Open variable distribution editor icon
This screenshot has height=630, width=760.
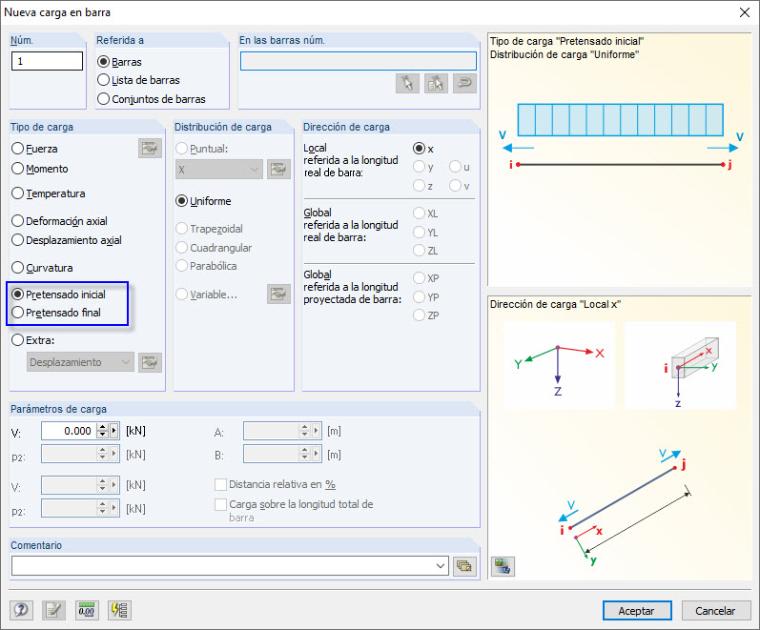tap(279, 294)
